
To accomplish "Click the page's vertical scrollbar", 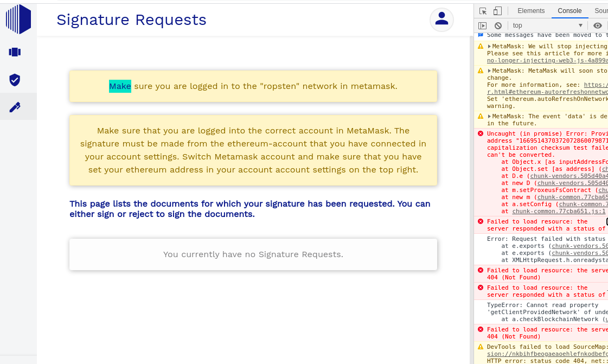I will 471,200.
